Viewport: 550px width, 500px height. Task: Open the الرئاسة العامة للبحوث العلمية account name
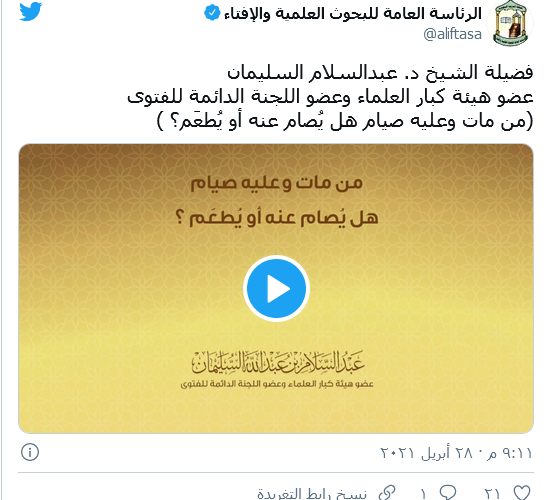tap(353, 13)
